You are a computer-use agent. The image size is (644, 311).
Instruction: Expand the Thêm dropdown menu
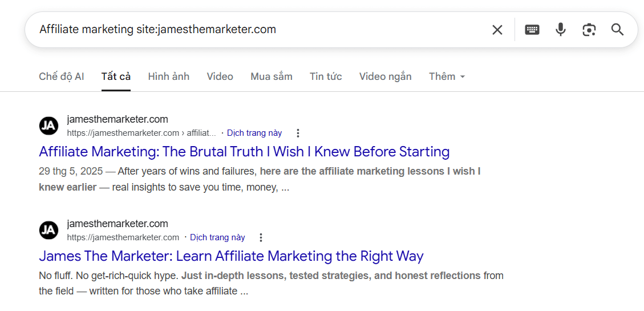coord(447,76)
